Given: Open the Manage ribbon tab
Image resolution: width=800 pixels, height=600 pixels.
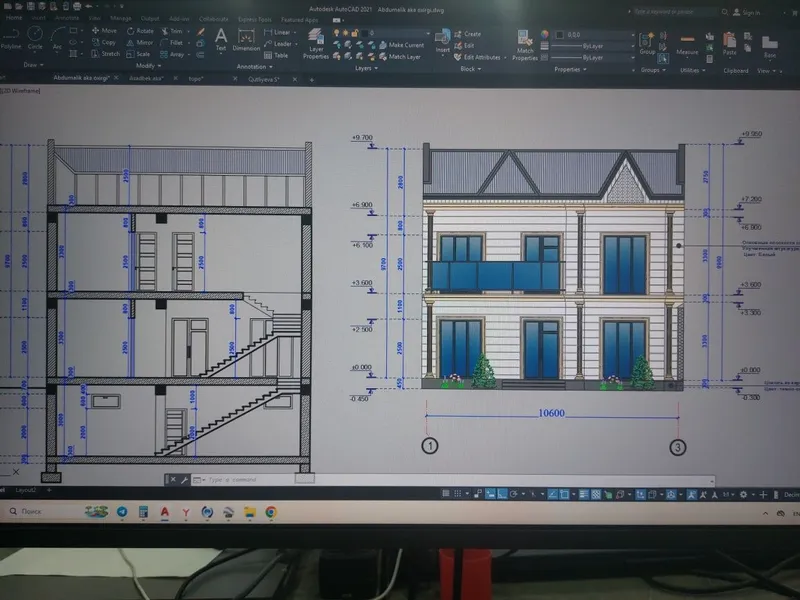Looking at the screenshot, I should (121, 18).
